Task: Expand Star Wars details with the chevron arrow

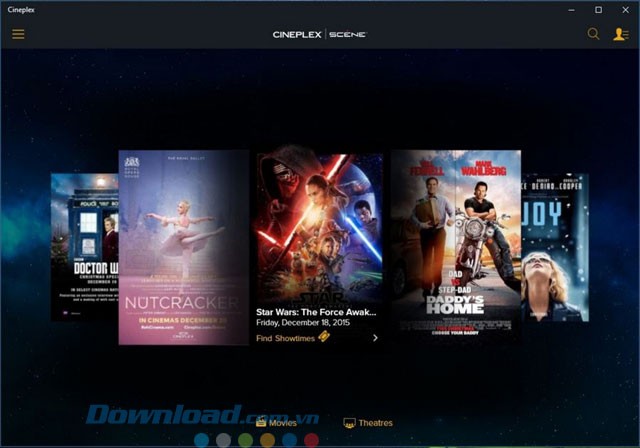Action: (375, 338)
